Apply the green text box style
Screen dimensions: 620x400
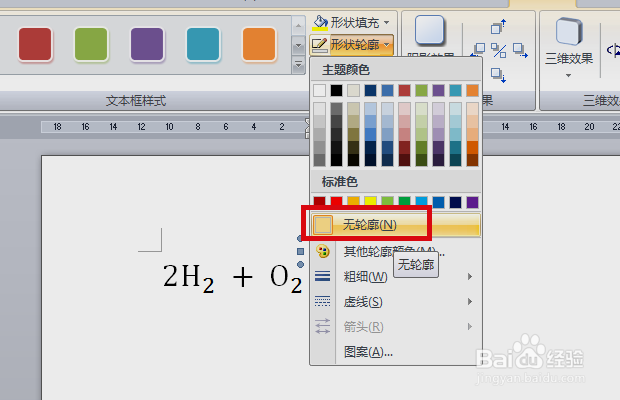pos(91,44)
